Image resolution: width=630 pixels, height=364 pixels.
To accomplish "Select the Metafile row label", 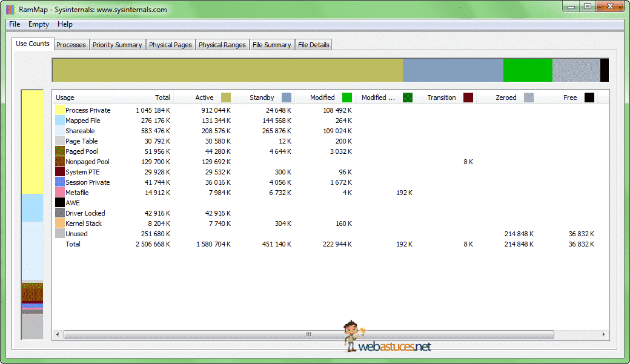I will [77, 193].
